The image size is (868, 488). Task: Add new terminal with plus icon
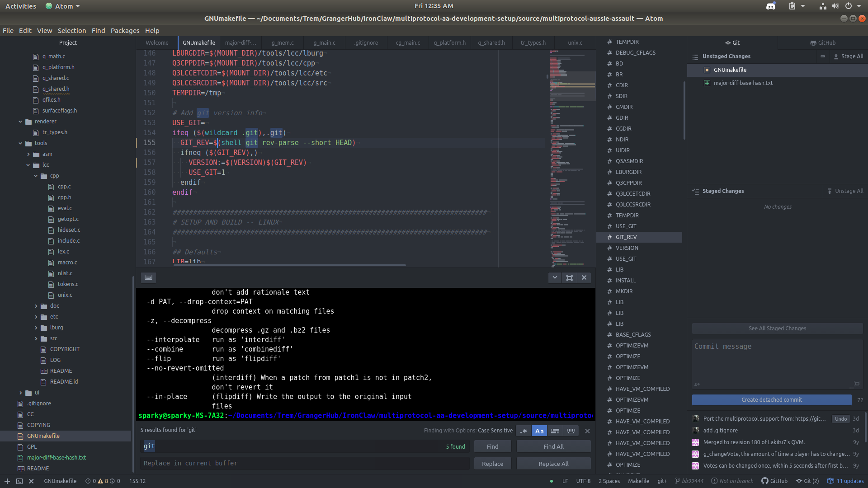coord(7,481)
